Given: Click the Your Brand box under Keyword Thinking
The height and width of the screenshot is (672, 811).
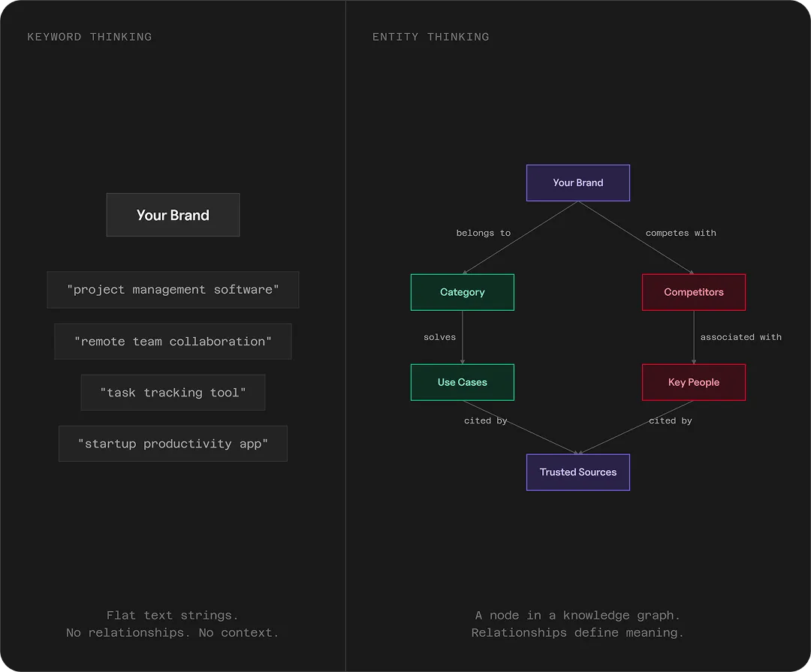Looking at the screenshot, I should tap(173, 215).
